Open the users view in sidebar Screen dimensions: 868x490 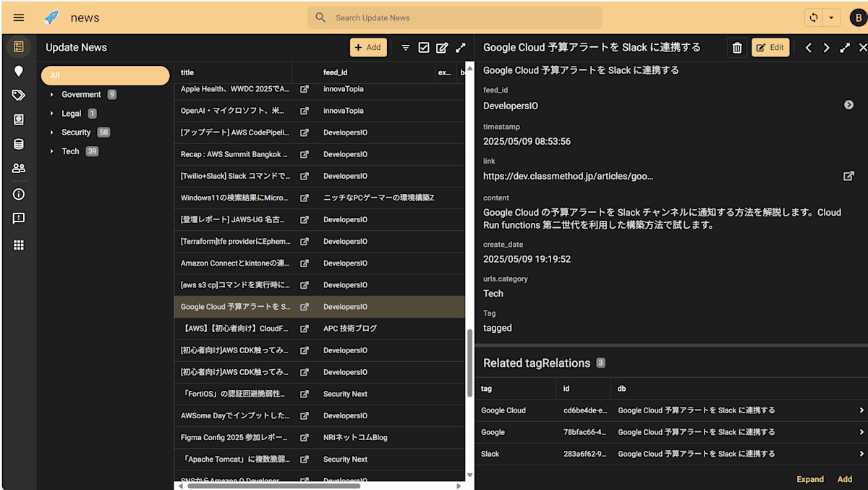tap(19, 168)
